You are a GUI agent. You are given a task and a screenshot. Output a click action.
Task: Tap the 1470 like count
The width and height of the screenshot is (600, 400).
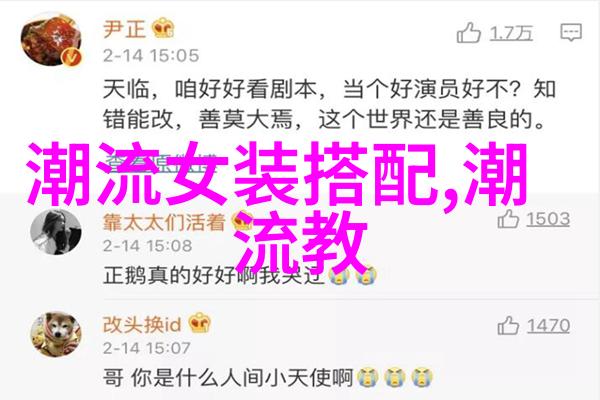tap(548, 326)
